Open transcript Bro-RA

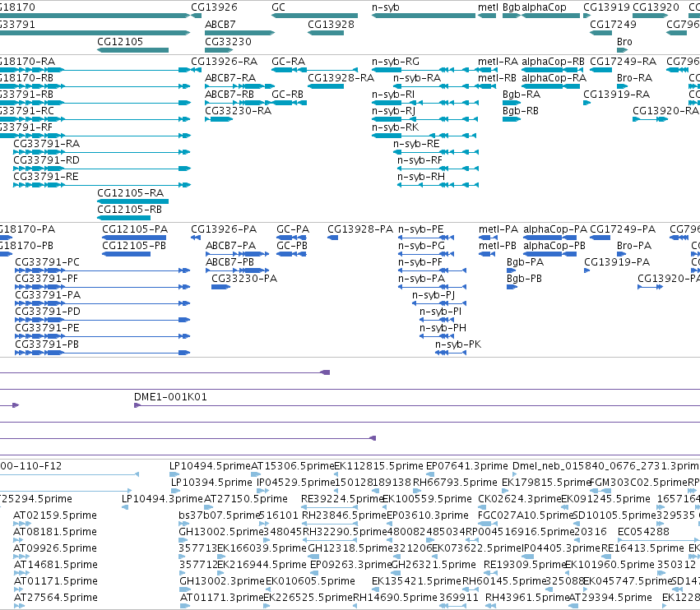click(634, 77)
